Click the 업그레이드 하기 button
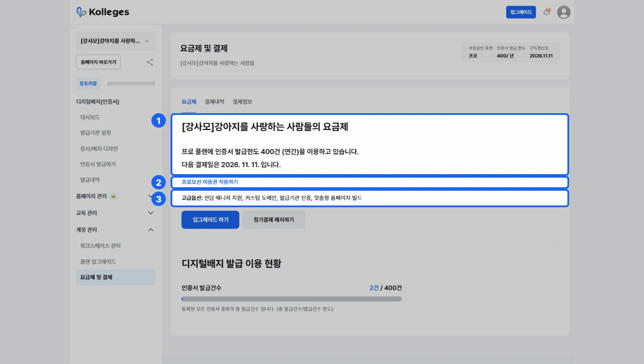Screen dimensions: 644x364 [x=210, y=220]
